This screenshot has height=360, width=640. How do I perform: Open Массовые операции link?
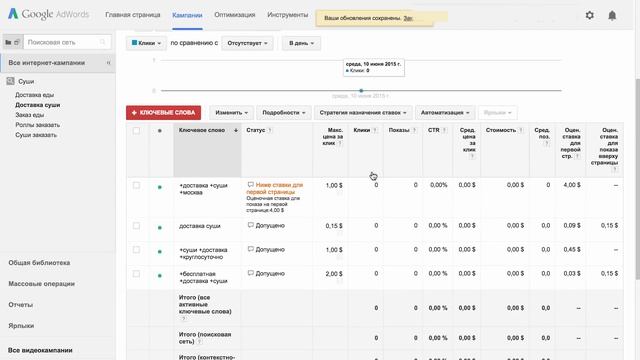click(41, 284)
